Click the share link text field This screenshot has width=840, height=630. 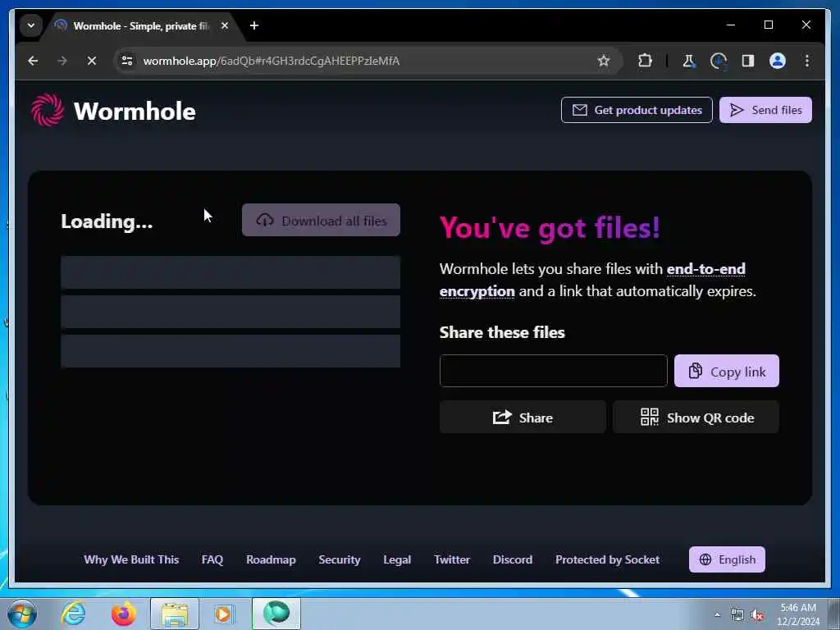pos(554,371)
